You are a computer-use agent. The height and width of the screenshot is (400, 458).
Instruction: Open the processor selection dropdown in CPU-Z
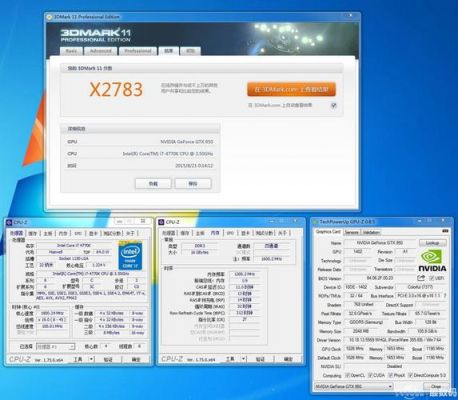tap(55, 347)
